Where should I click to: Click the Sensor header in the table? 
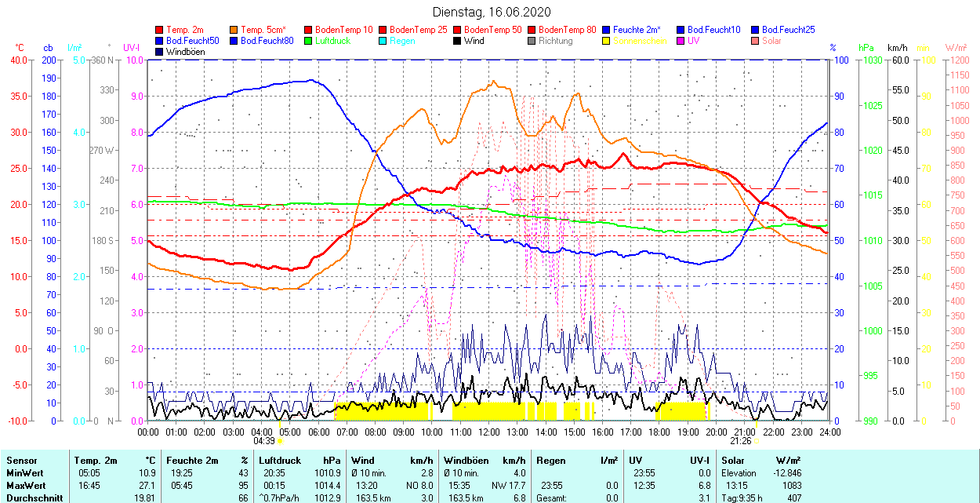tap(22, 461)
